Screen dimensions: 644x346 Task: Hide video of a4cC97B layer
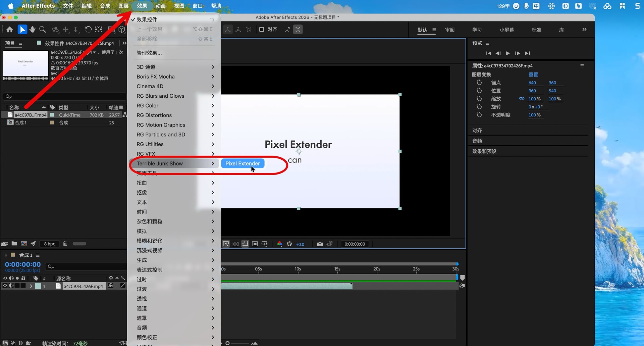click(5, 286)
